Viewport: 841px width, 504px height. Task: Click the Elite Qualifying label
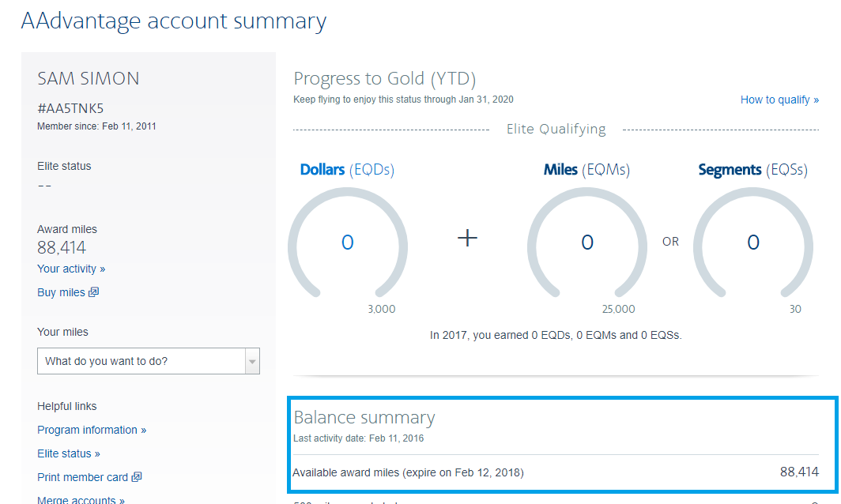pyautogui.click(x=556, y=130)
